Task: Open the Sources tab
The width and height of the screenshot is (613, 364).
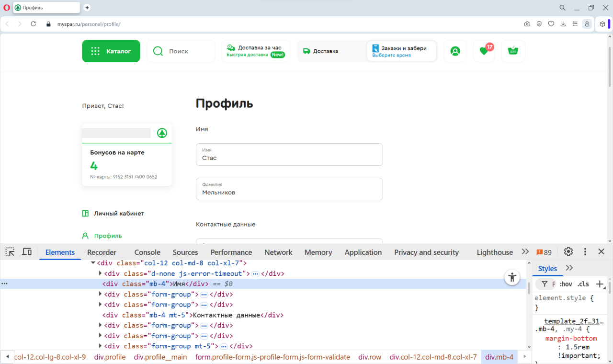Action: (x=185, y=252)
